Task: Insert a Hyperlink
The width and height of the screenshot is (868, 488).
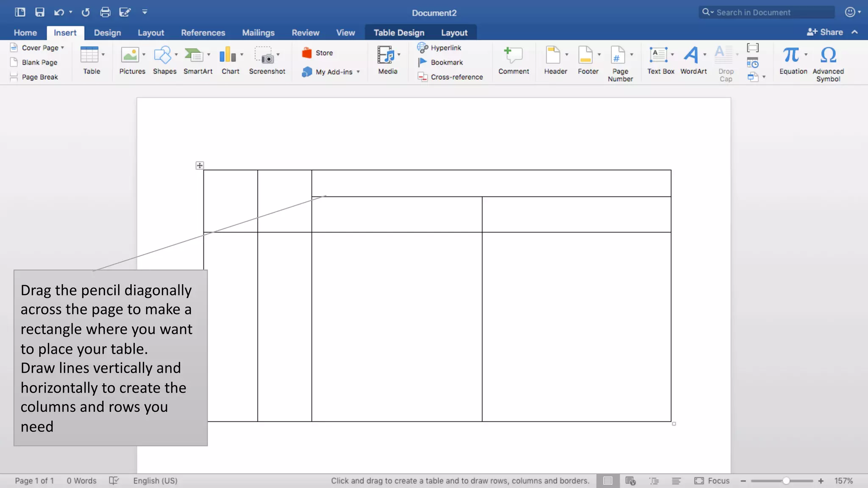Action: (440, 48)
